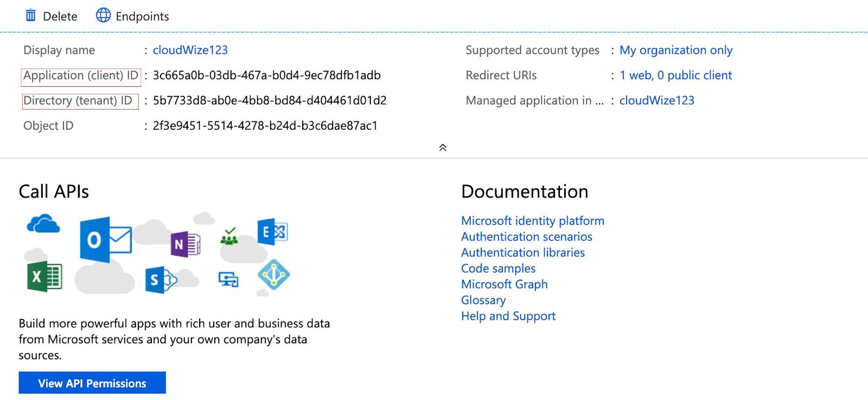Open the managed application cloudWize123 link
This screenshot has width=868, height=400.
(x=656, y=100)
